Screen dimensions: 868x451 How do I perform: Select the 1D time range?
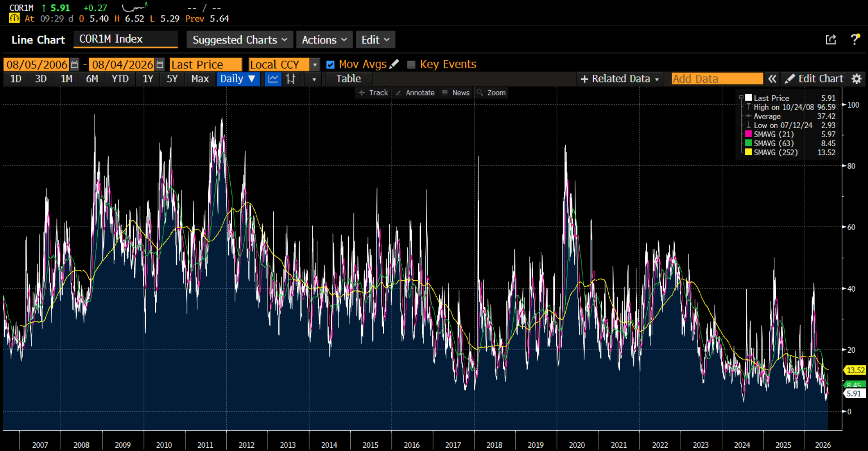point(16,79)
